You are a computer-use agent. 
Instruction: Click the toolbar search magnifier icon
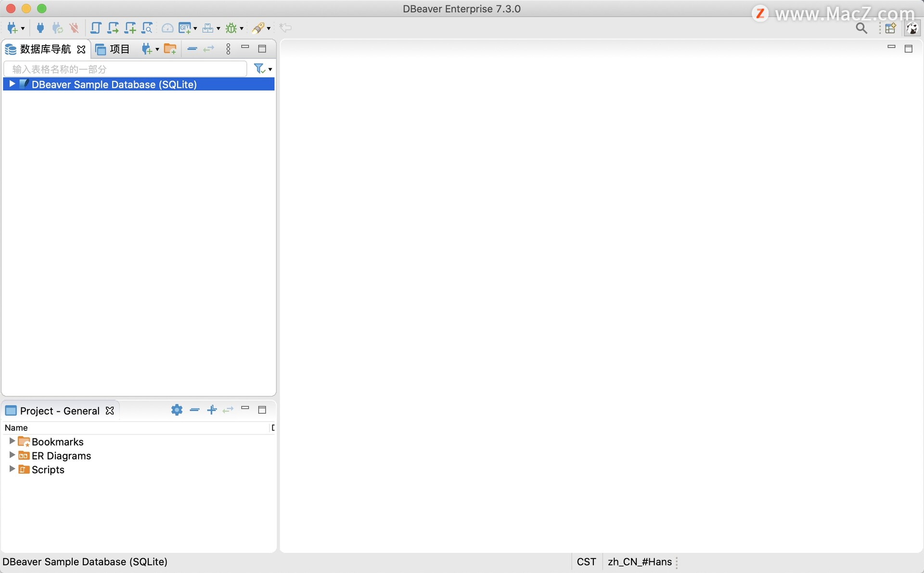pos(861,28)
